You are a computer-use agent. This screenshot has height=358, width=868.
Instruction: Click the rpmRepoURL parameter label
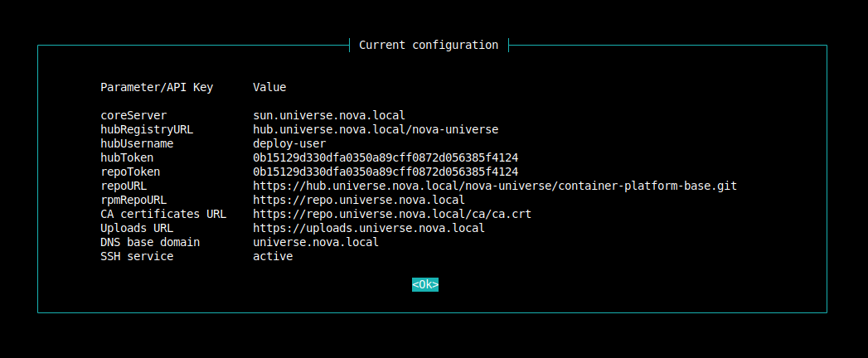[133, 201]
